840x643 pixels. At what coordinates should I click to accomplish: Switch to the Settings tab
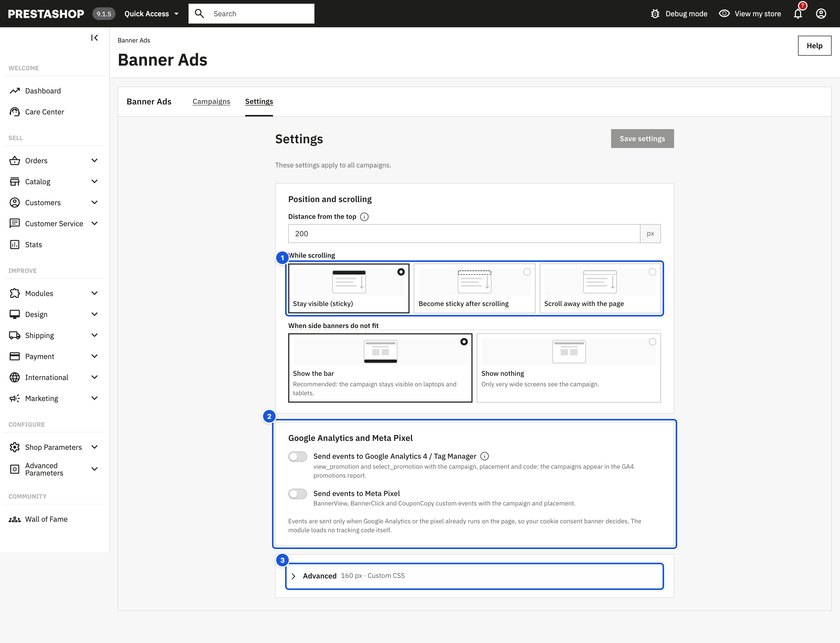point(259,101)
